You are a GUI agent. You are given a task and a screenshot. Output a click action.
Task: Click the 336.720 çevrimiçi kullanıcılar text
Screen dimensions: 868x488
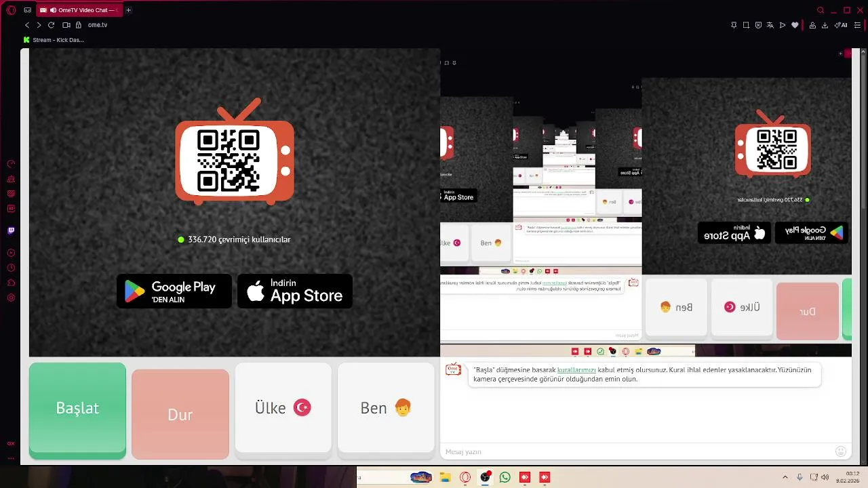239,239
